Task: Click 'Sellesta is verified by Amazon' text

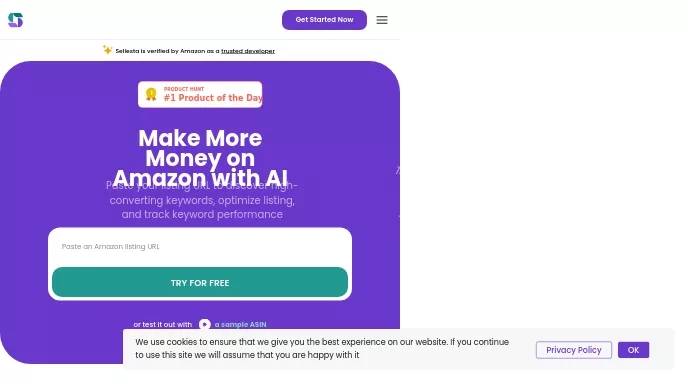Action: (x=167, y=51)
